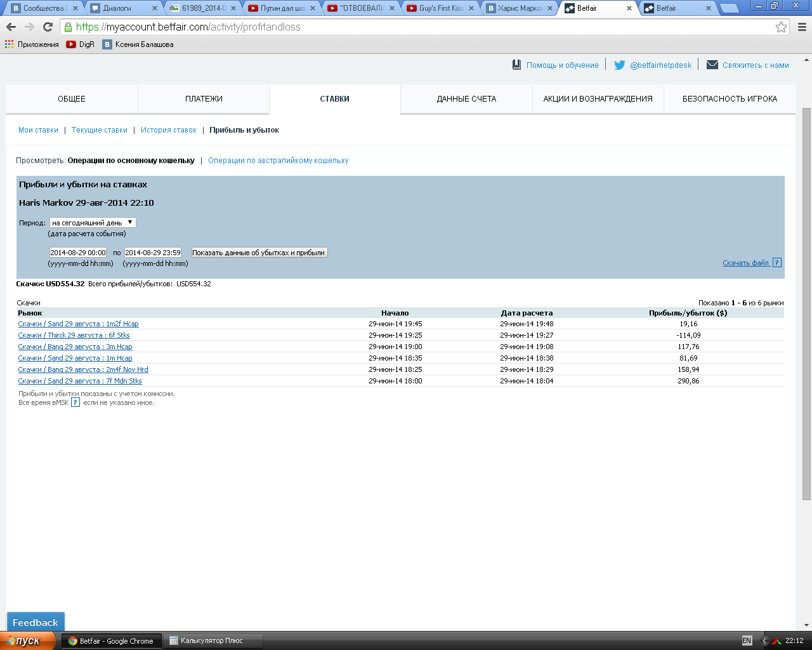
Task: Open the Период dropdown на сегодняшний день
Action: [93, 222]
